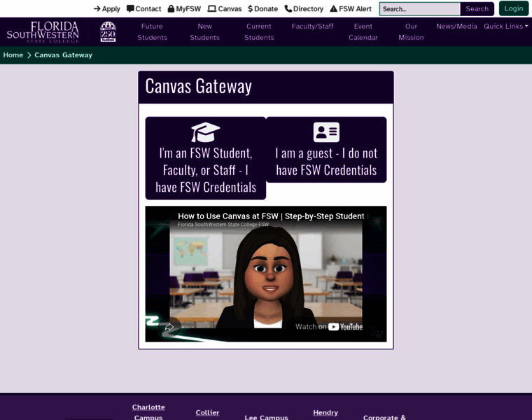Screen dimensions: 532x420
Task: Click the Florida SouthWestern State College logo
Action: (43, 32)
